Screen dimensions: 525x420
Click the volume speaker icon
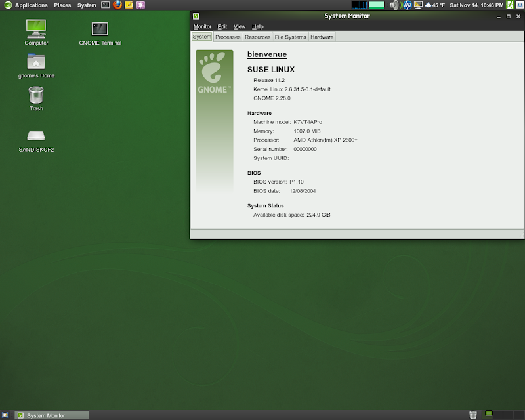pyautogui.click(x=394, y=5)
